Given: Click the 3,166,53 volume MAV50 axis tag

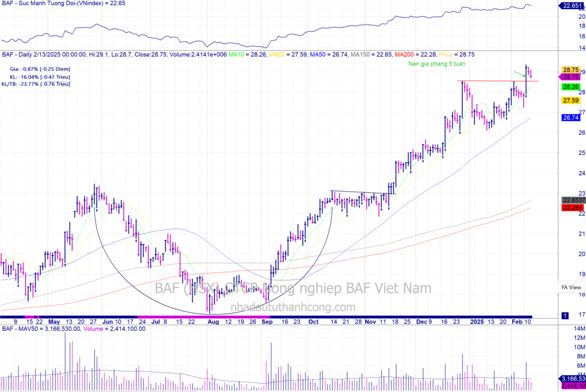Looking at the screenshot, I should click(x=572, y=379).
